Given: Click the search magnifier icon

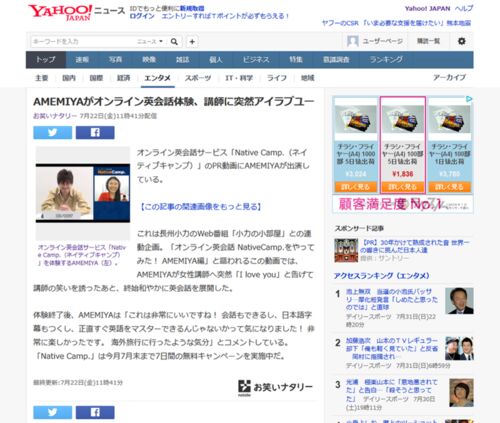Looking at the screenshot, I should point(174,42).
